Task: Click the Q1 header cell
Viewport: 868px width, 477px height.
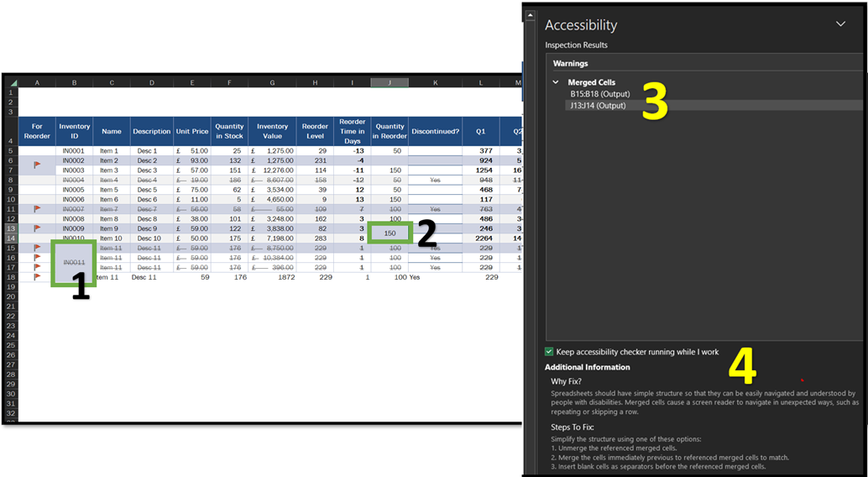Action: point(480,131)
